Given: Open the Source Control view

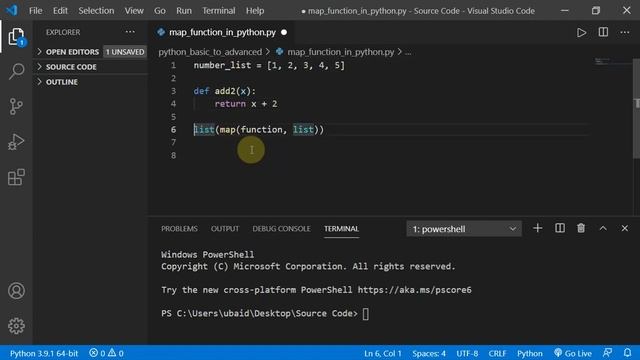Looking at the screenshot, I should click(x=16, y=107).
